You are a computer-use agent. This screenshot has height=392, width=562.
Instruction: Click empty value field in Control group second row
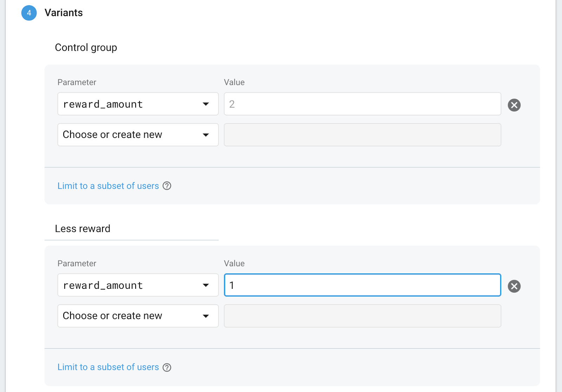pyautogui.click(x=362, y=135)
